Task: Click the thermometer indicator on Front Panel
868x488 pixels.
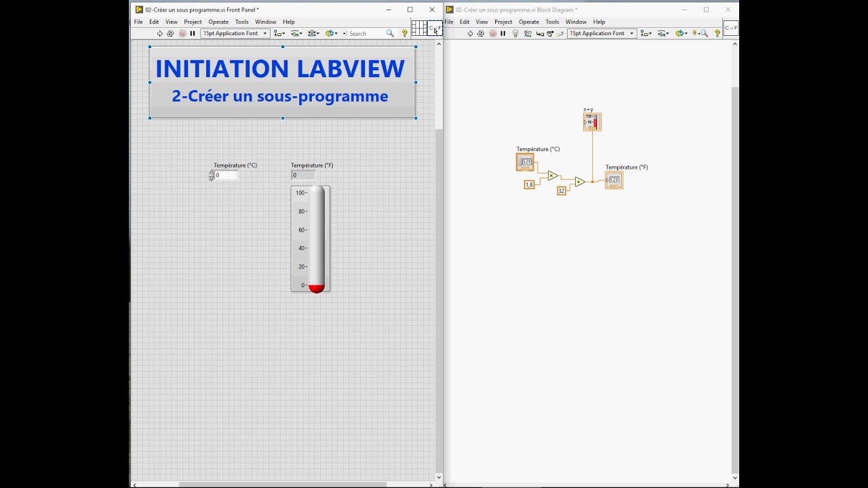Action: pyautogui.click(x=311, y=239)
